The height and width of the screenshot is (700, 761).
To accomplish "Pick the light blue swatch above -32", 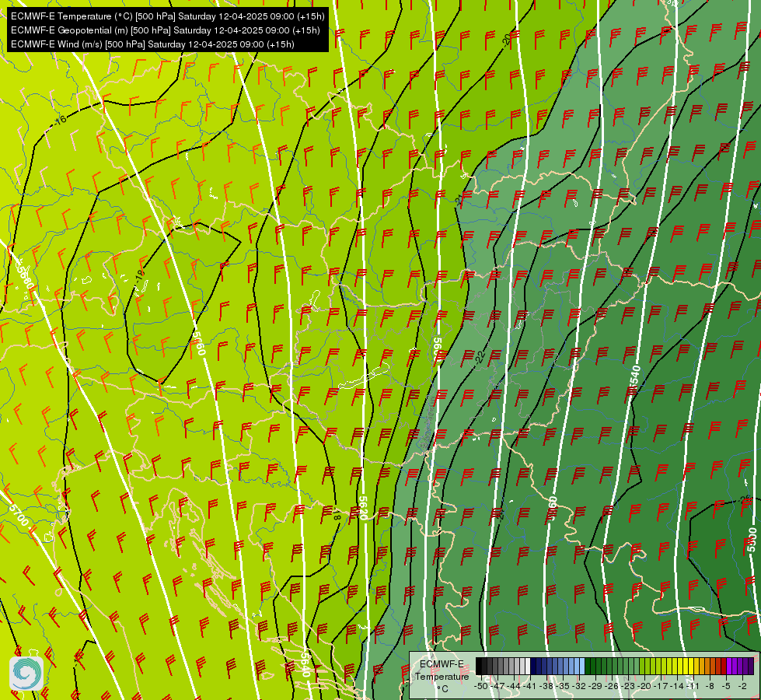I will 582,666.
